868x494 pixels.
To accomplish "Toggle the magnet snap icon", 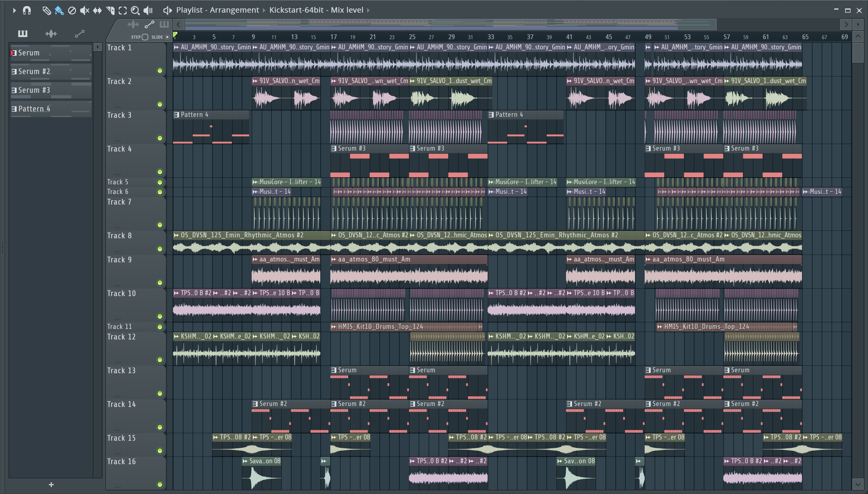I will pos(27,11).
